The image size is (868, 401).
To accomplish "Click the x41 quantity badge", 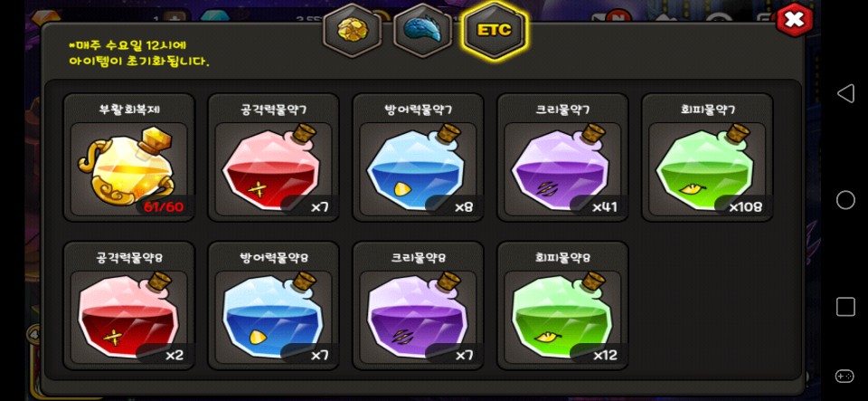I will tap(605, 207).
